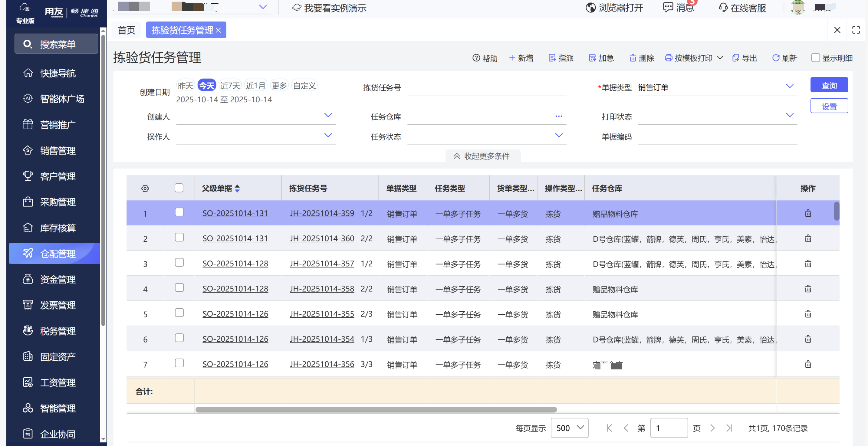Viewport: 868px width, 446px height.
Task: Open the 任务状态 dropdown
Action: (x=558, y=136)
